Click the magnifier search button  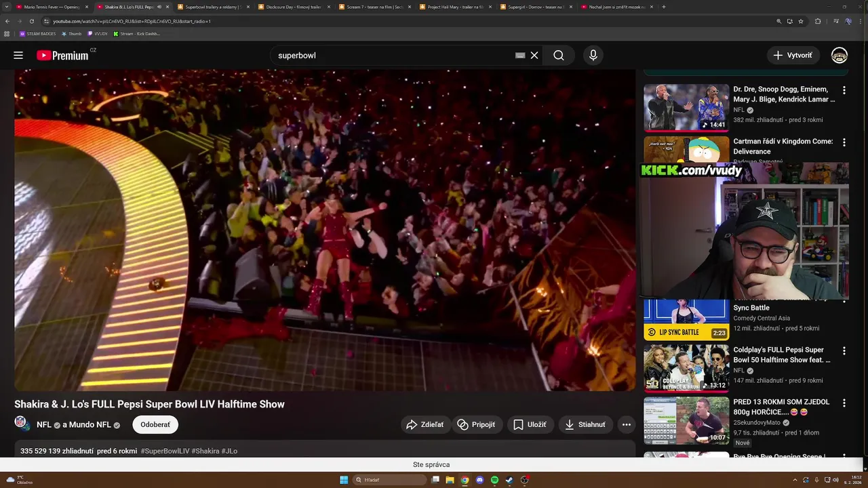(x=559, y=56)
